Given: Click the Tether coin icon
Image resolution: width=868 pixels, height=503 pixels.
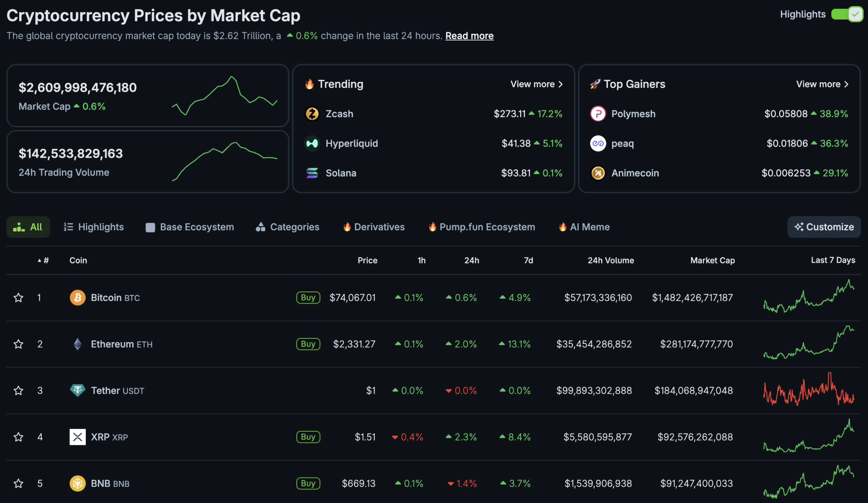Looking at the screenshot, I should [78, 390].
